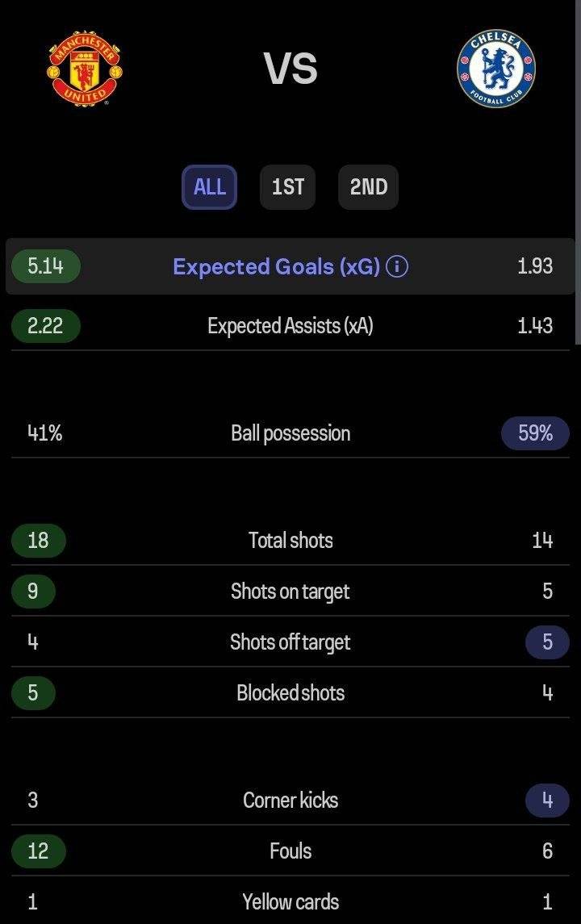
Task: Tap the 2.22 expected assists badge
Action: tap(46, 326)
